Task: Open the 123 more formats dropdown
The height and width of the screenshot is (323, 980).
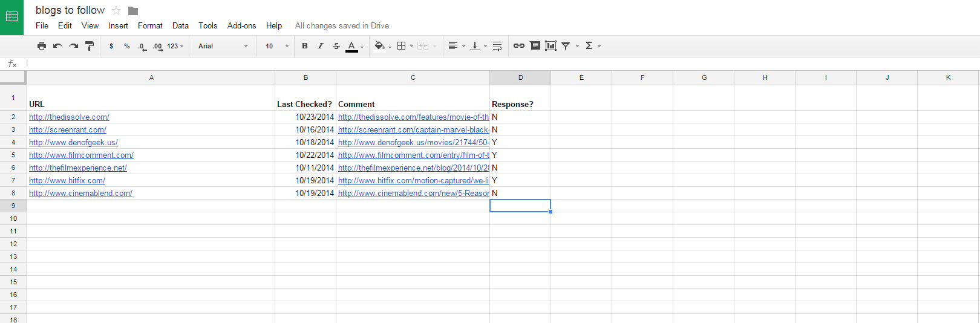Action: tap(175, 46)
